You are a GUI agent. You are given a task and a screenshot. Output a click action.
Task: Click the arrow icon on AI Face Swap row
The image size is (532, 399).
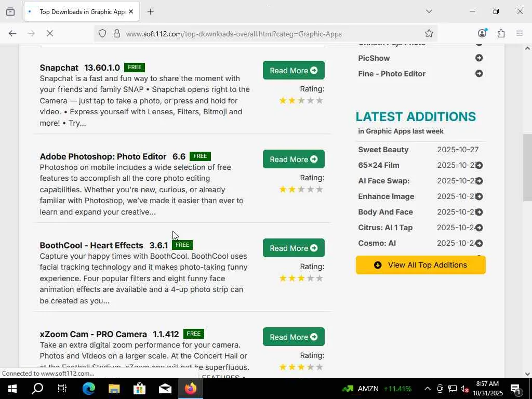(x=478, y=181)
